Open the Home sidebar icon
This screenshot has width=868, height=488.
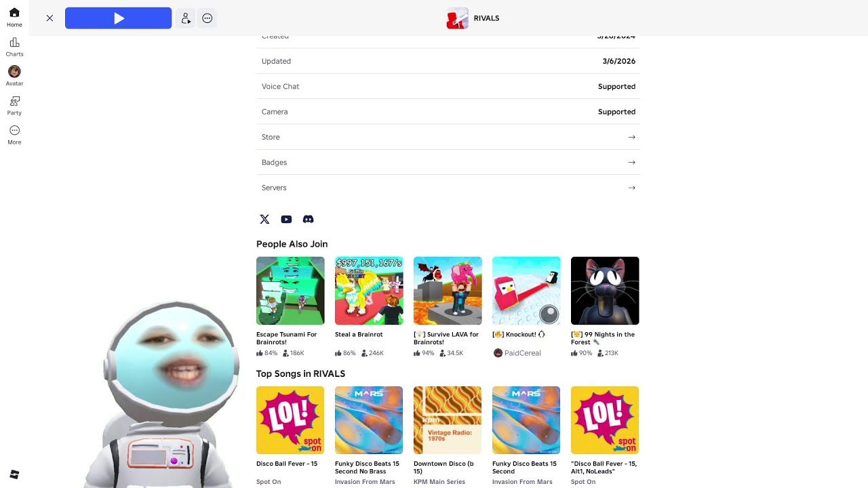click(x=14, y=17)
